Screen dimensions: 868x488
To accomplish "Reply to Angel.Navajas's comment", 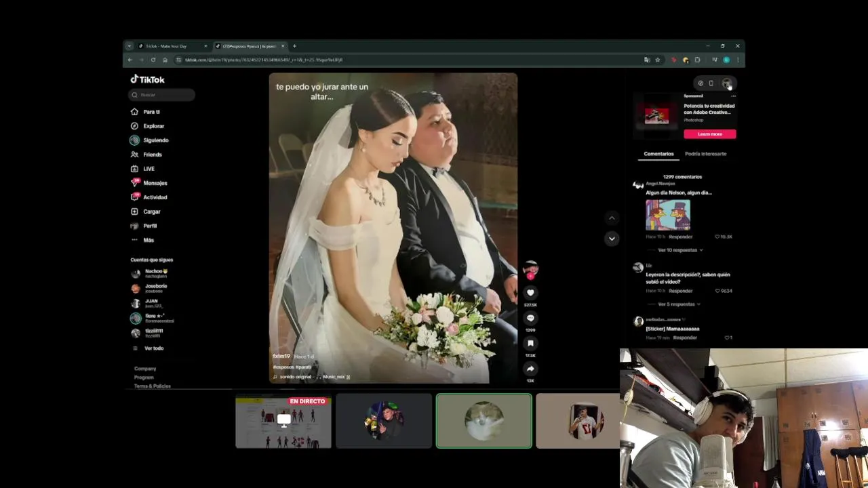I will 680,237.
